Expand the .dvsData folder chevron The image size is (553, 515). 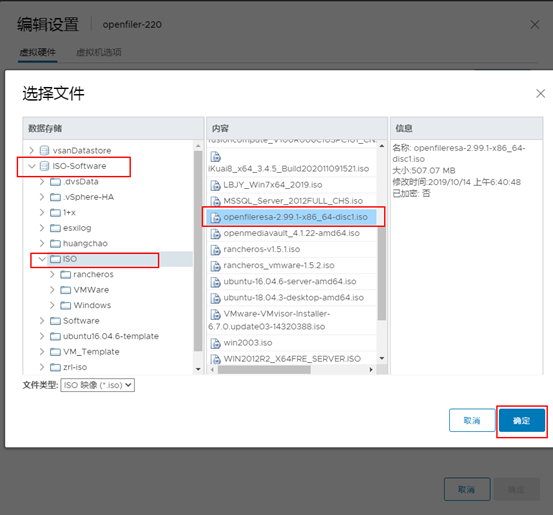pyautogui.click(x=42, y=182)
